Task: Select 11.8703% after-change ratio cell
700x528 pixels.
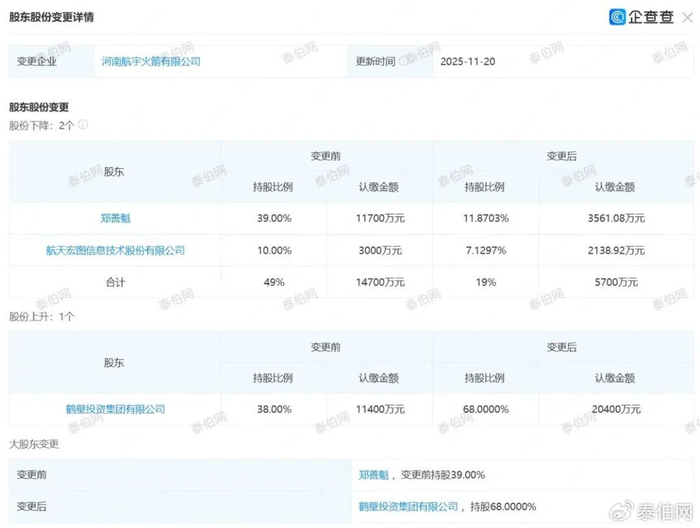Action: 486,218
